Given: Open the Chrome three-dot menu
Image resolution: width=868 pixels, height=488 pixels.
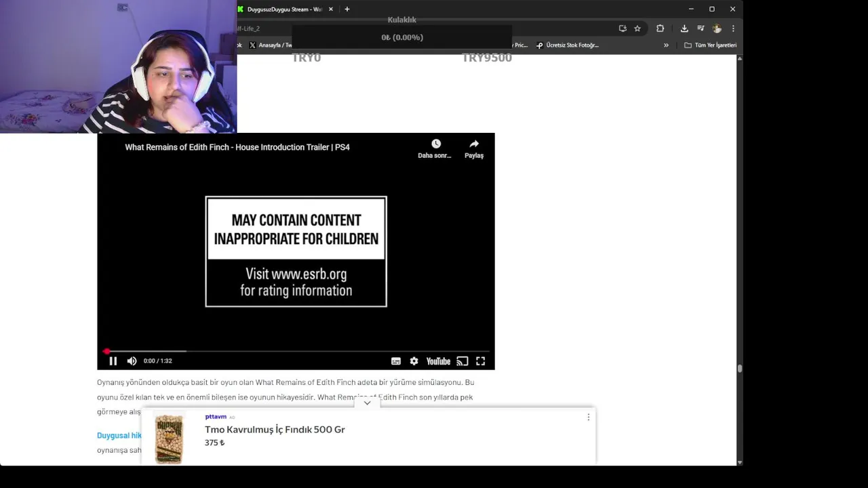Looking at the screenshot, I should tap(733, 28).
